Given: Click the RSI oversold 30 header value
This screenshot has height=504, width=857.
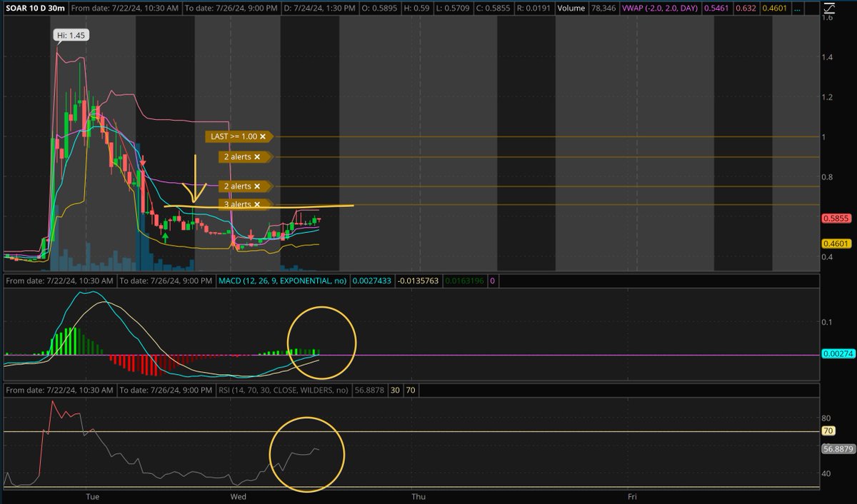Looking at the screenshot, I should pyautogui.click(x=394, y=390).
